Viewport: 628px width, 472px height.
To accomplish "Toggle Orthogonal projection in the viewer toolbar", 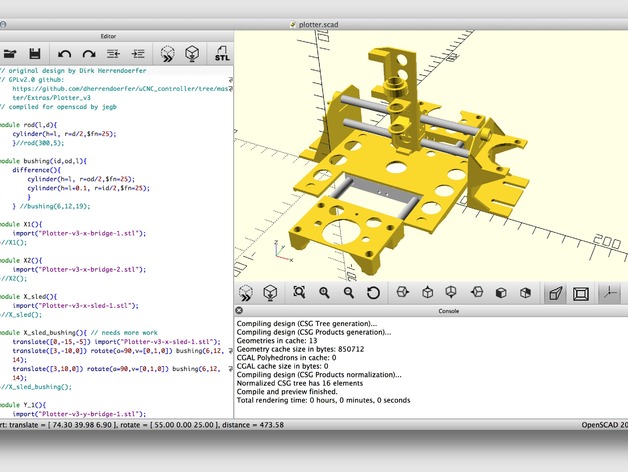I will tap(580, 293).
